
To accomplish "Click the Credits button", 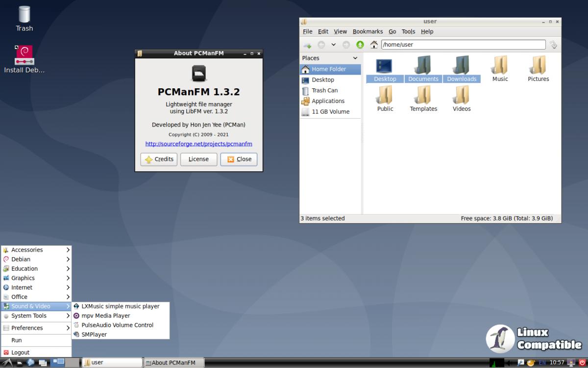I will [x=159, y=159].
